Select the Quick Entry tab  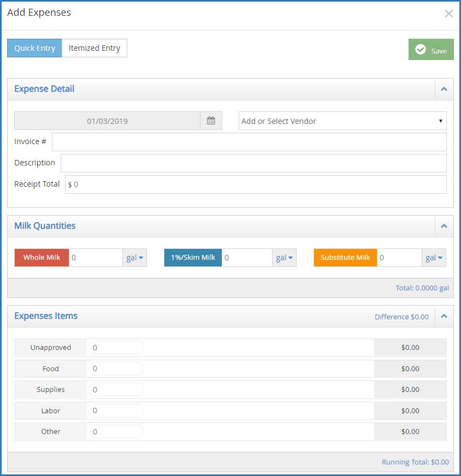[34, 48]
